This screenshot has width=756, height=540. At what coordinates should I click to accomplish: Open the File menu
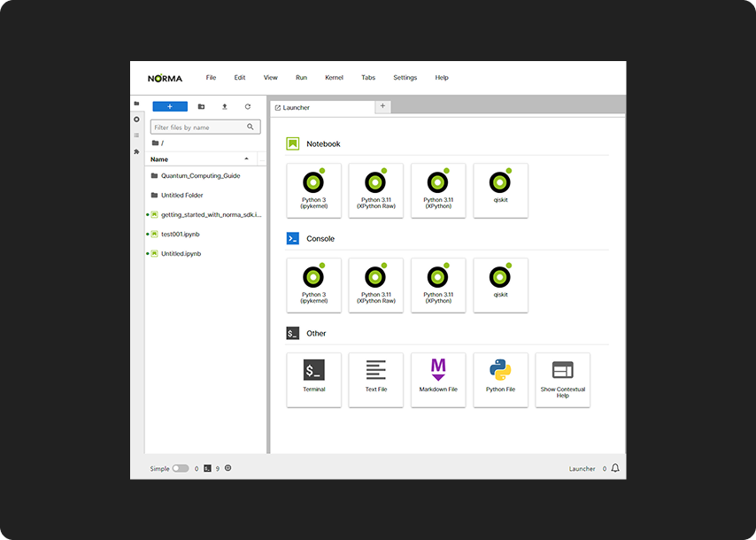click(211, 78)
